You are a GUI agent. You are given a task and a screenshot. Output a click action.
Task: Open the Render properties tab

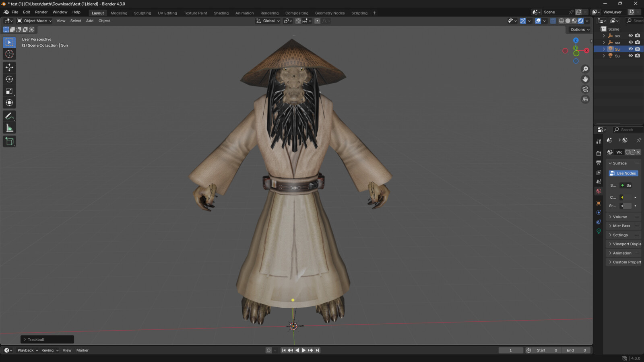[599, 153]
